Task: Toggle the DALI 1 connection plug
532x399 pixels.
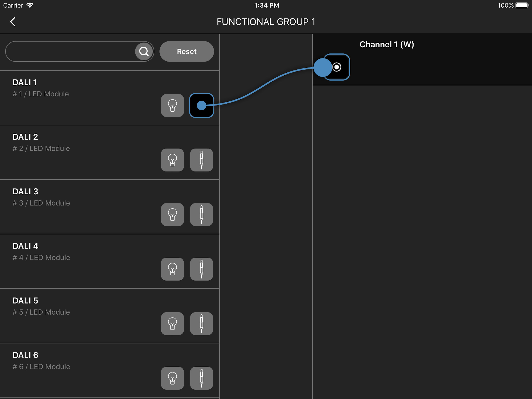Action: tap(202, 105)
